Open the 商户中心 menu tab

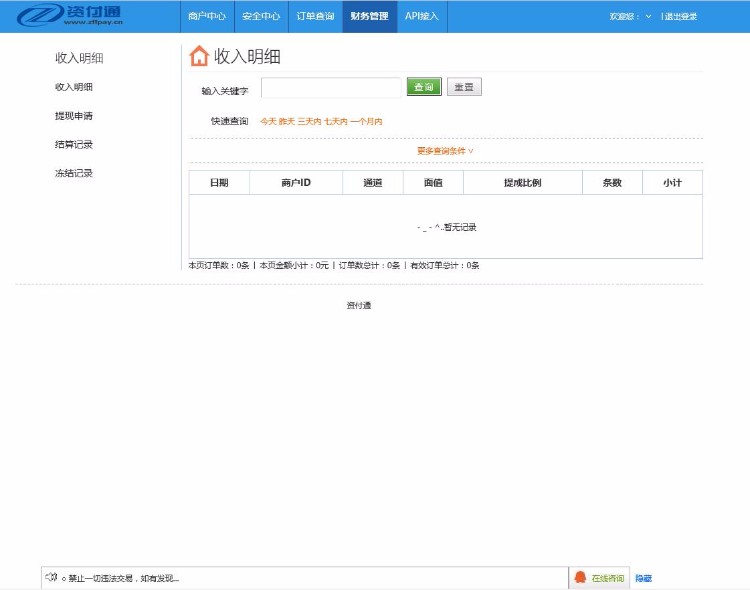[x=207, y=16]
